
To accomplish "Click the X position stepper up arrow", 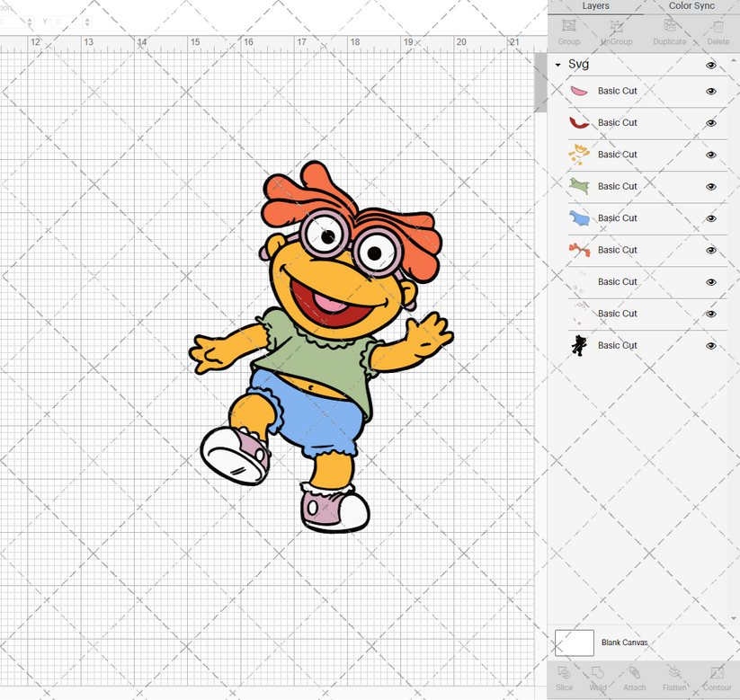I will 30,20.
